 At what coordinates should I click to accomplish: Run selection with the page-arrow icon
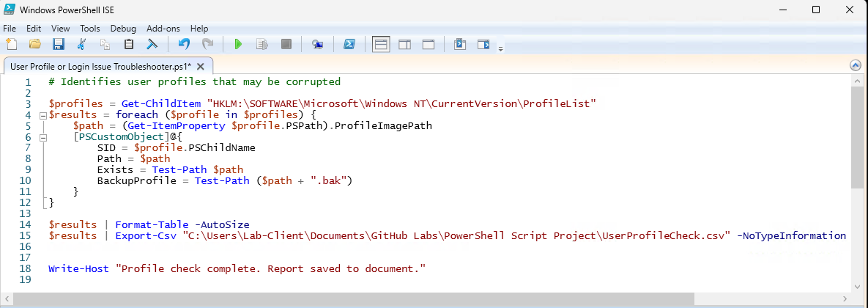[262, 44]
